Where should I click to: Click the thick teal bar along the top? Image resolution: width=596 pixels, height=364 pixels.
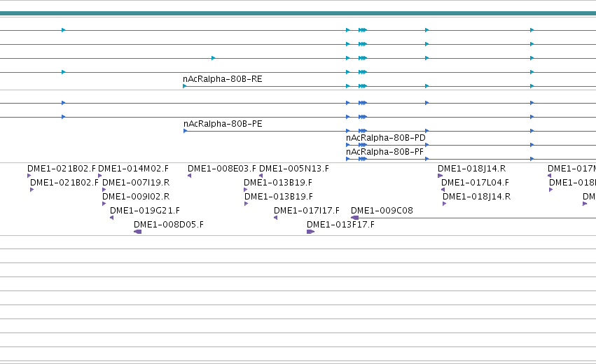[298, 13]
